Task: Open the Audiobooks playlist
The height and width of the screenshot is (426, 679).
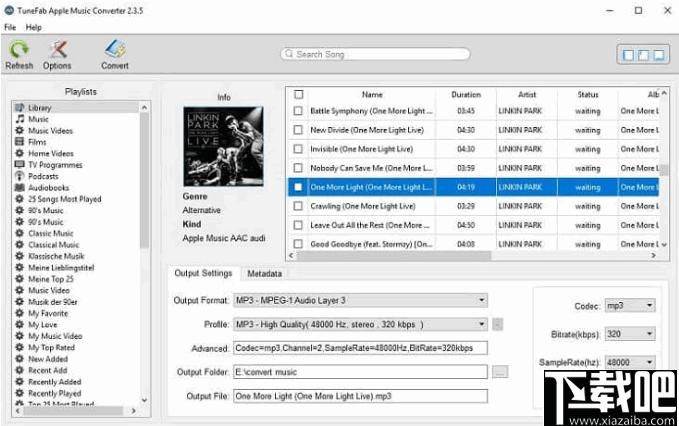Action: click(x=48, y=187)
